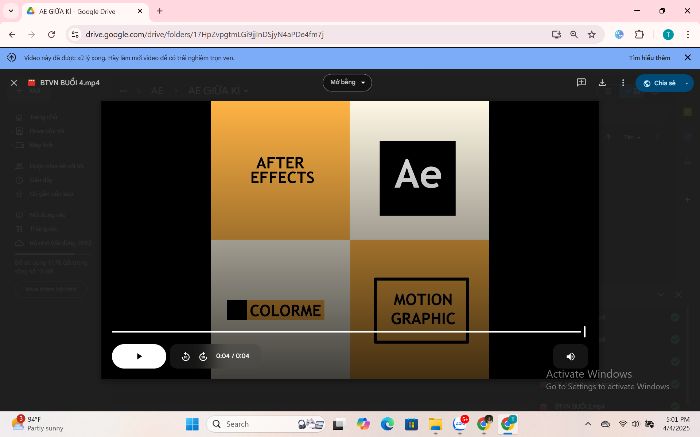This screenshot has height=437, width=700.
Task: Bookmark this page with the star
Action: tap(592, 34)
